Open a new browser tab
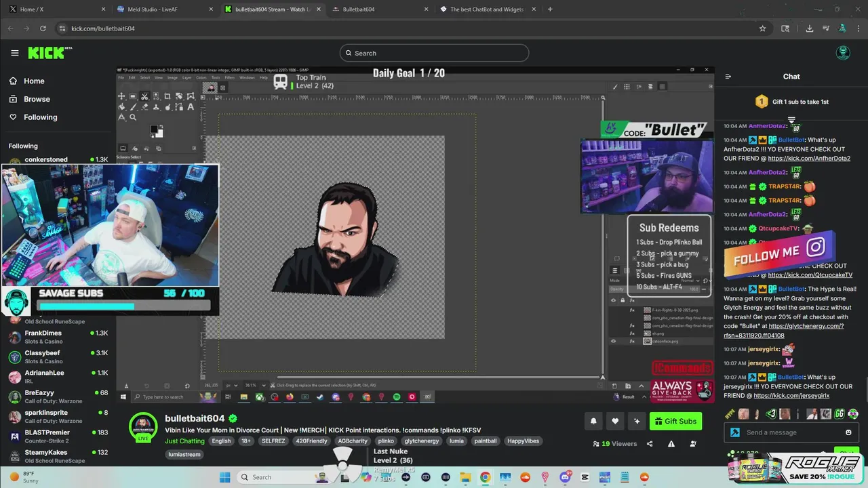This screenshot has height=488, width=868. click(550, 9)
